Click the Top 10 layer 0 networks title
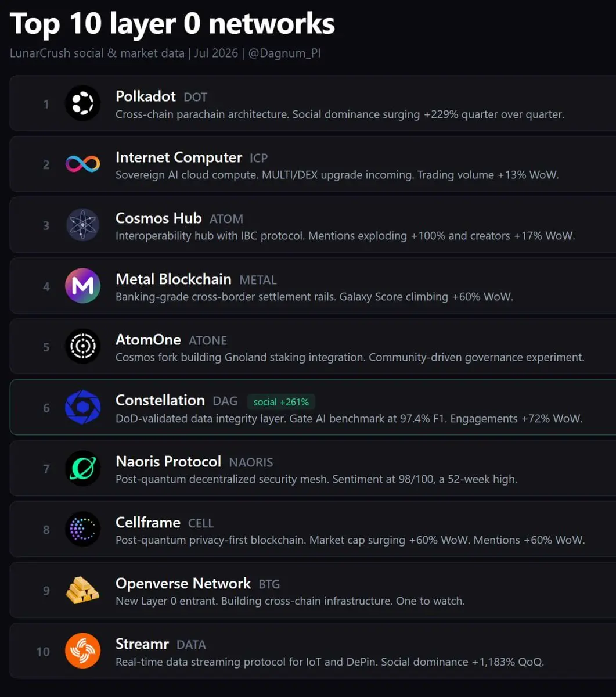616x697 pixels. click(x=172, y=23)
